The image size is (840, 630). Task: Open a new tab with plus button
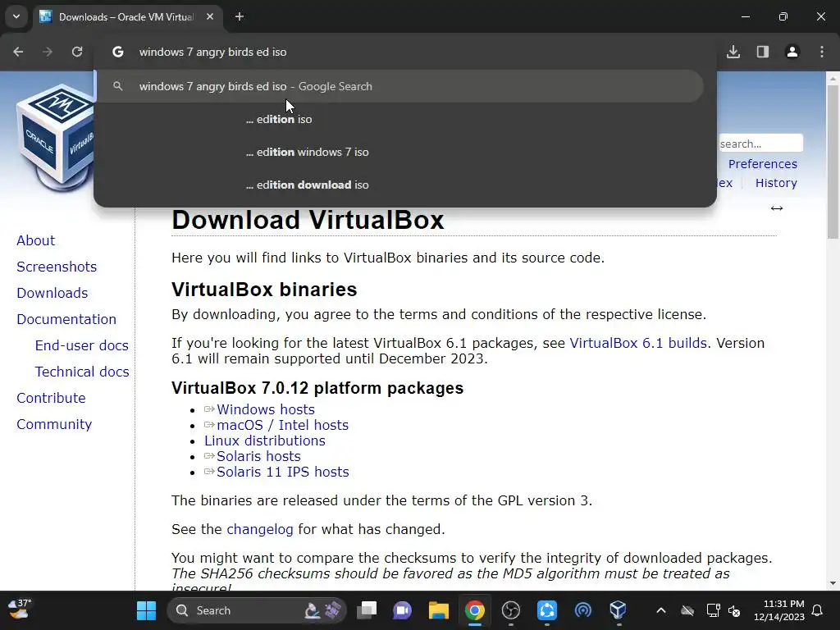pos(240,16)
